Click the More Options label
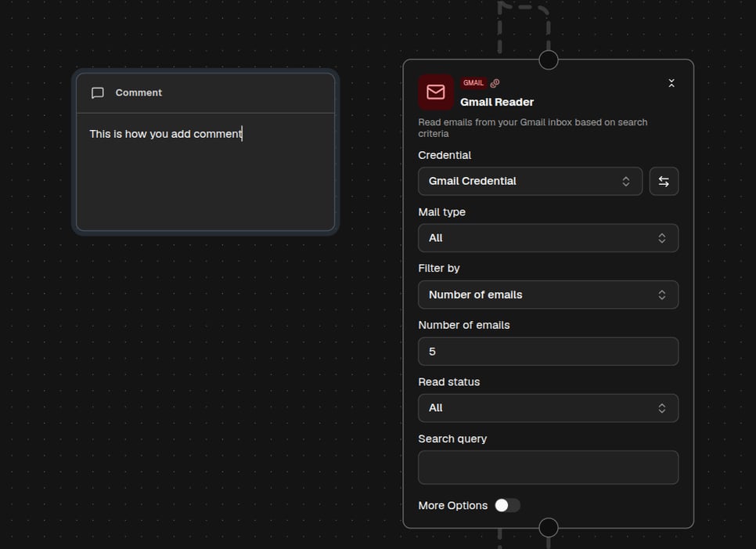 point(452,506)
